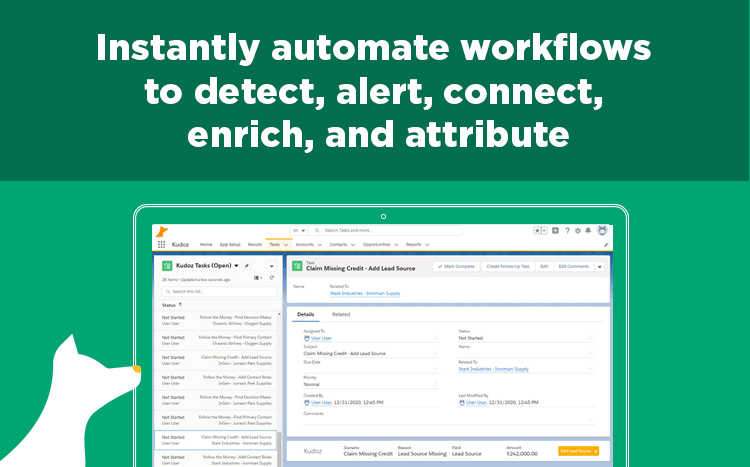Screen dimensions: 750x467
Task: Open Stark Industries - Ironman Supply header link
Action: [365, 293]
